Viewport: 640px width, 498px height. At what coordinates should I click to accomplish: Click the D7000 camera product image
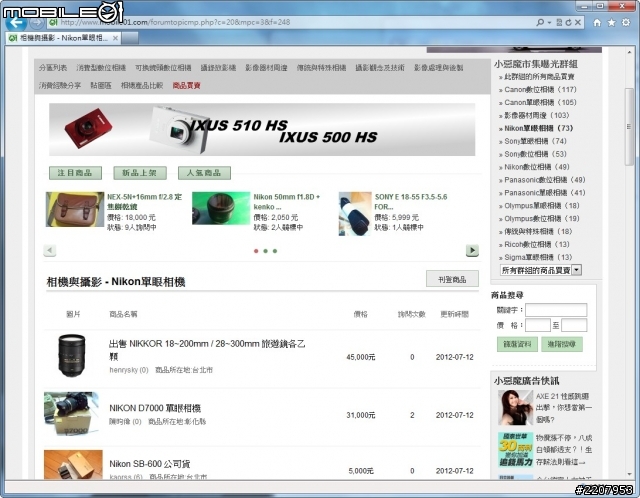72,414
